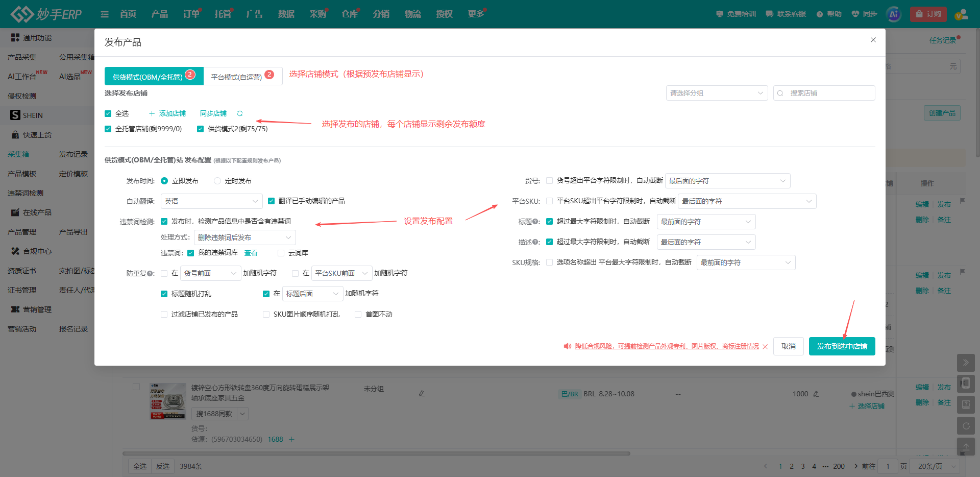Click the plus icon beside 1688 source

tap(291, 439)
